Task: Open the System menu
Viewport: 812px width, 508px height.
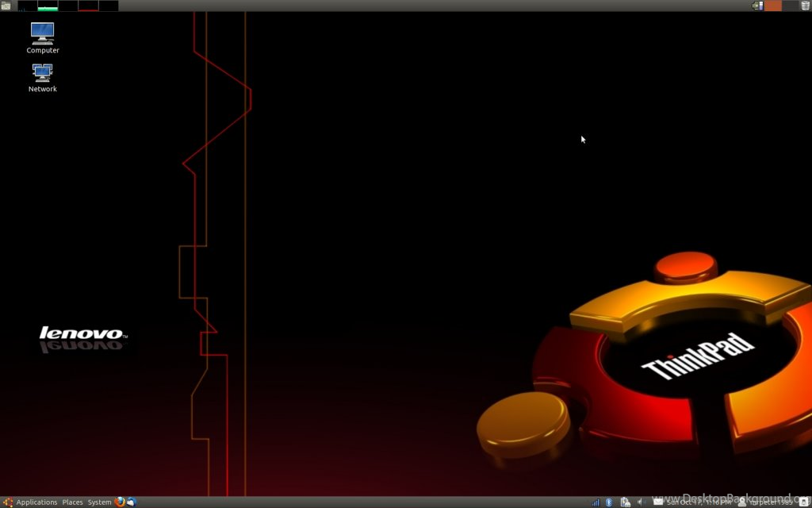Action: (x=99, y=502)
